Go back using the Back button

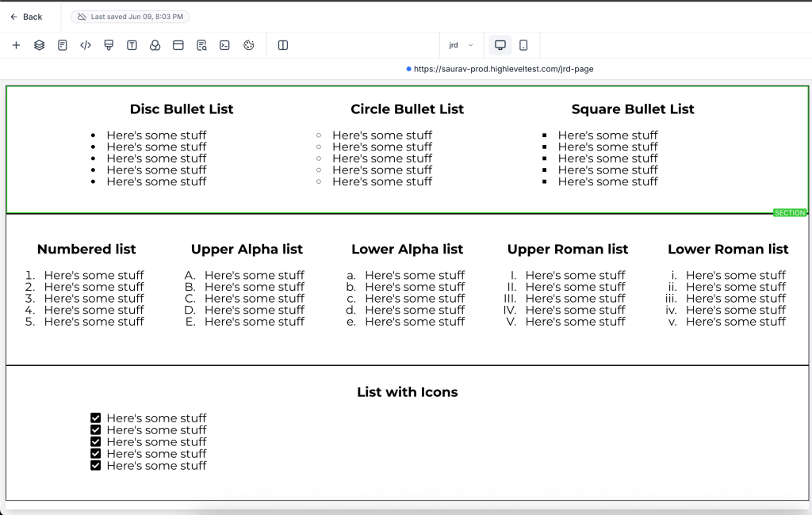pos(26,17)
